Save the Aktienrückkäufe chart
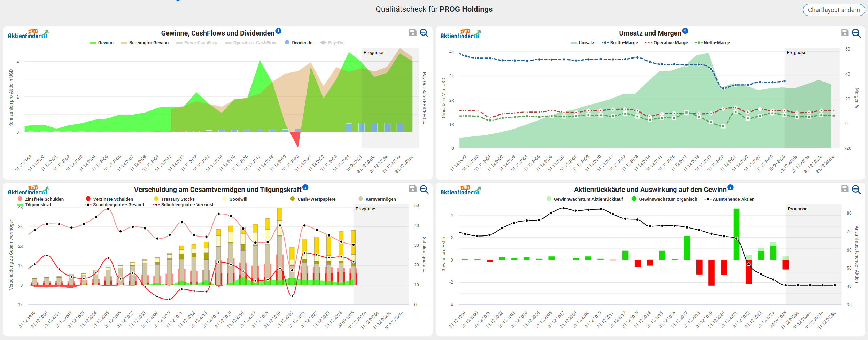The image size is (868, 340). [845, 189]
